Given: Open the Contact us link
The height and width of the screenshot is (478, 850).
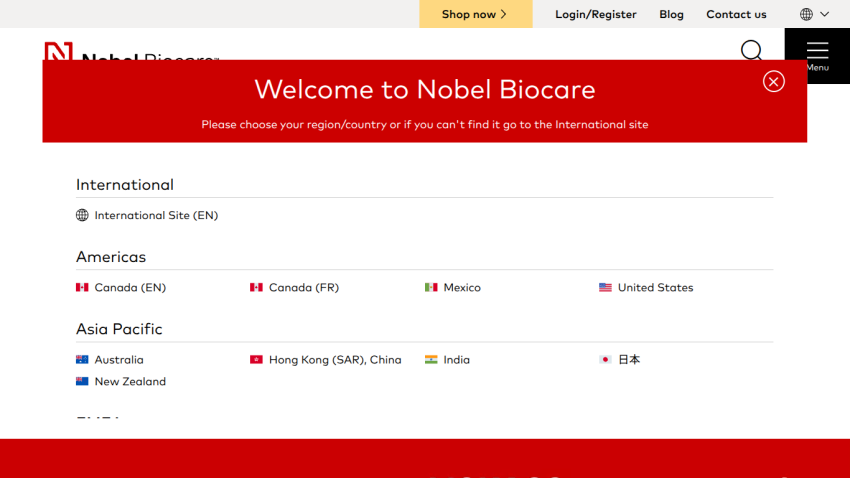Looking at the screenshot, I should (736, 14).
